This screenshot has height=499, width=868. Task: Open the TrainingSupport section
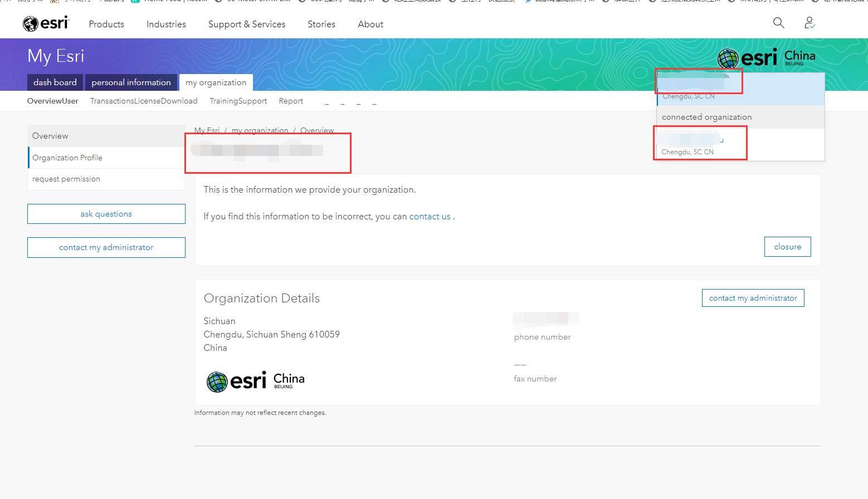(238, 101)
